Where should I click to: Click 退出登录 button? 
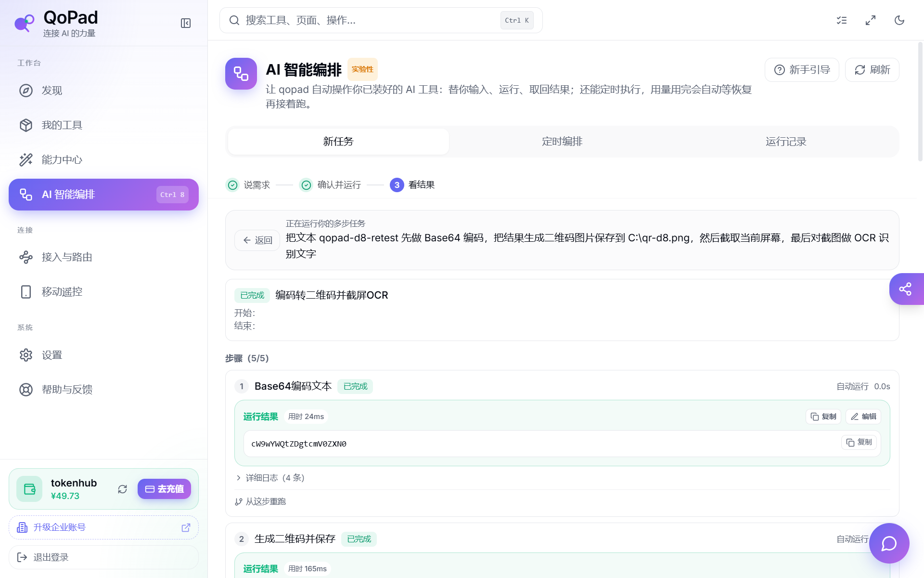point(103,557)
